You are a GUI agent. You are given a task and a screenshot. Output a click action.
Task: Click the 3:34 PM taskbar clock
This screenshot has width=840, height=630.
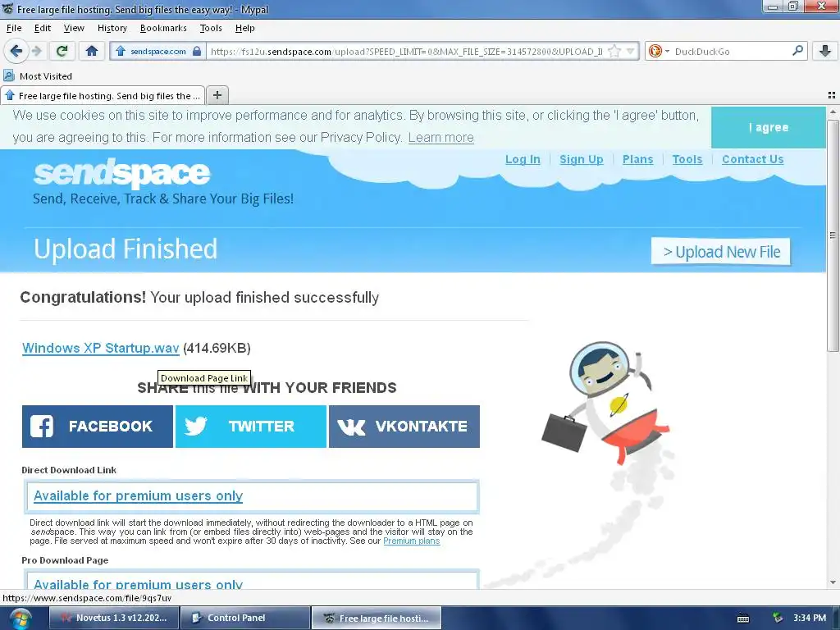810,618
